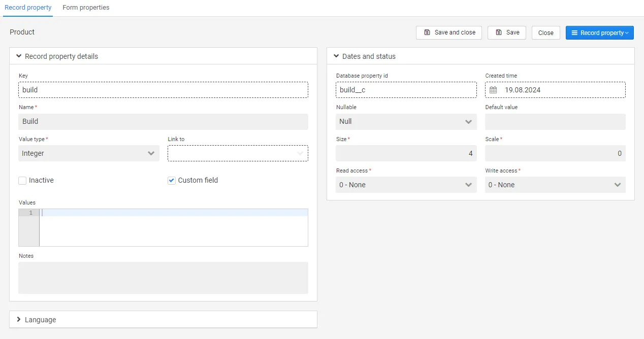Viewport: 644px width, 339px height.
Task: Click into the Name input field
Action: pyautogui.click(x=163, y=122)
